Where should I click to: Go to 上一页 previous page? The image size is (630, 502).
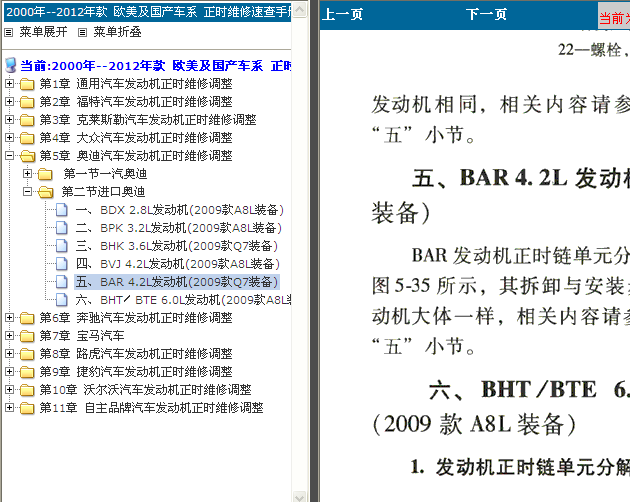pos(342,14)
